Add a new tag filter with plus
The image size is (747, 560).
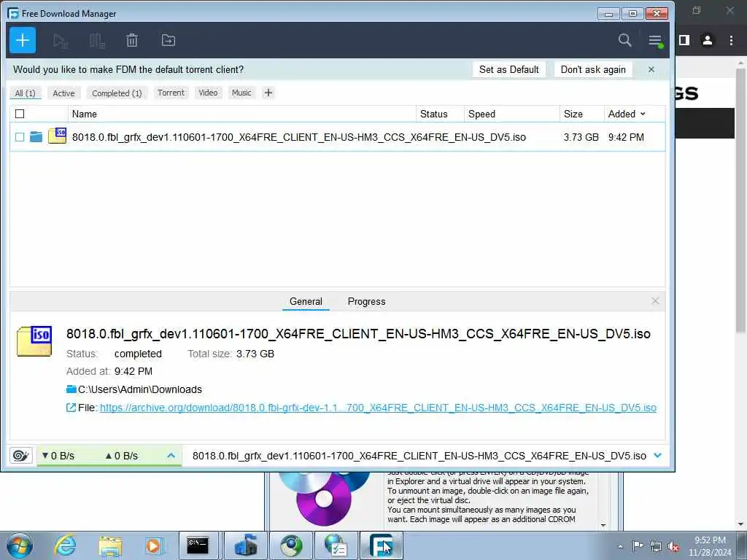tap(268, 93)
